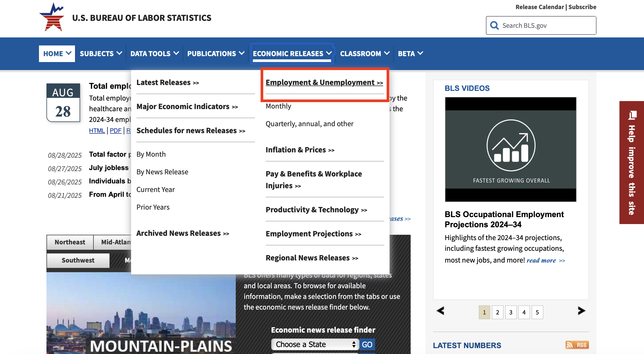Image resolution: width=644 pixels, height=354 pixels.
Task: Go to previous video with left arrow
Action: coord(440,311)
